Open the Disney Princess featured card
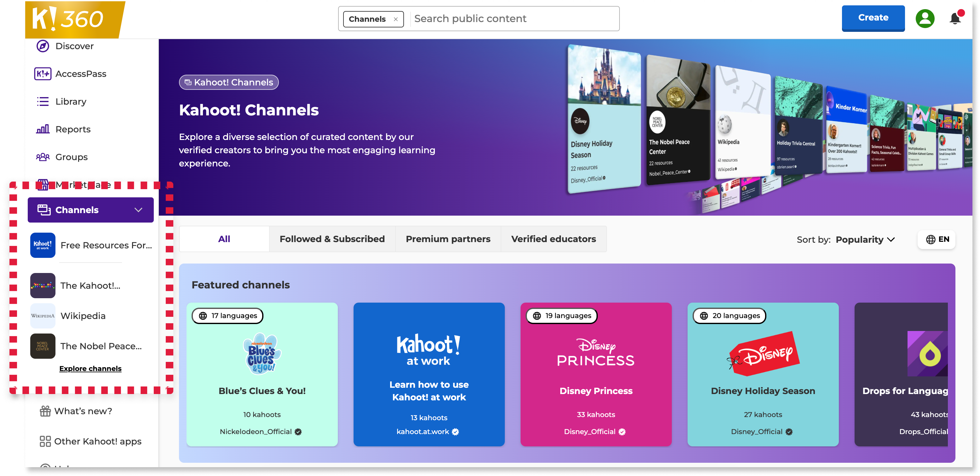Image resolution: width=980 pixels, height=476 pixels. [x=596, y=374]
